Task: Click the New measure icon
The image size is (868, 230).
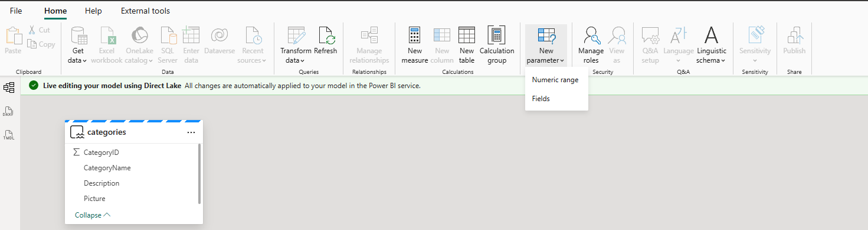Action: [415, 35]
